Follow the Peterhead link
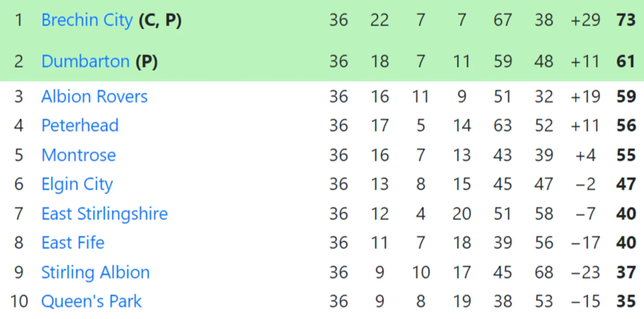Viewport: 644px width, 319px height. (x=80, y=126)
